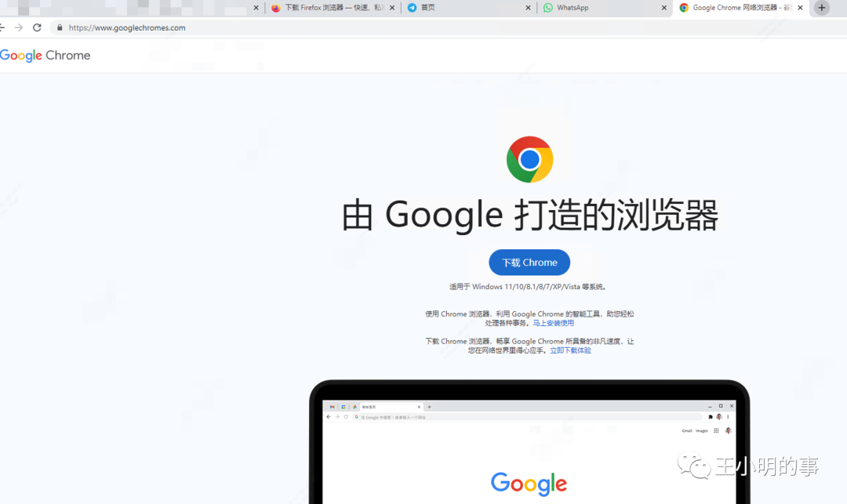The width and height of the screenshot is (847, 504).
Task: Close the WhatsApp tab
Action: (x=664, y=8)
